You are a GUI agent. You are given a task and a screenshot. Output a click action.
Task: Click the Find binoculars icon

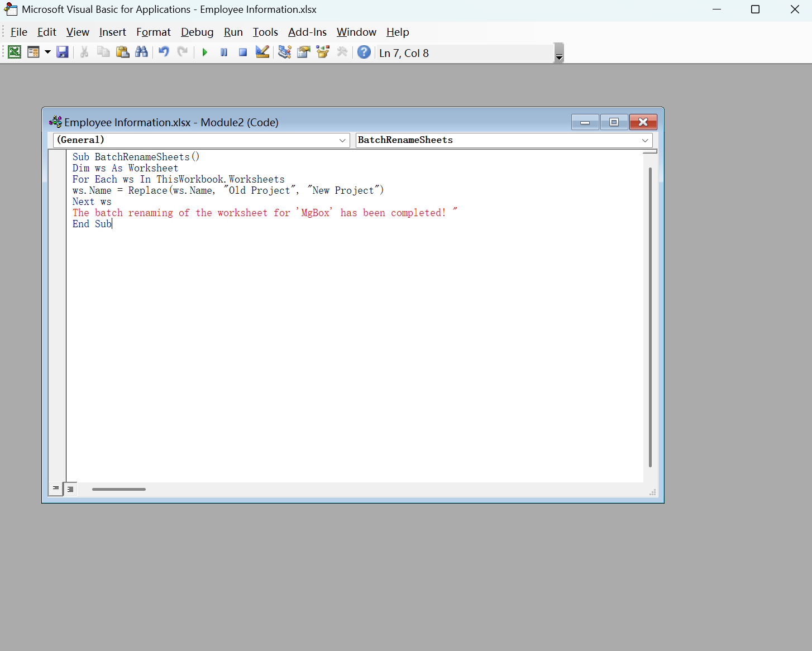pyautogui.click(x=142, y=52)
